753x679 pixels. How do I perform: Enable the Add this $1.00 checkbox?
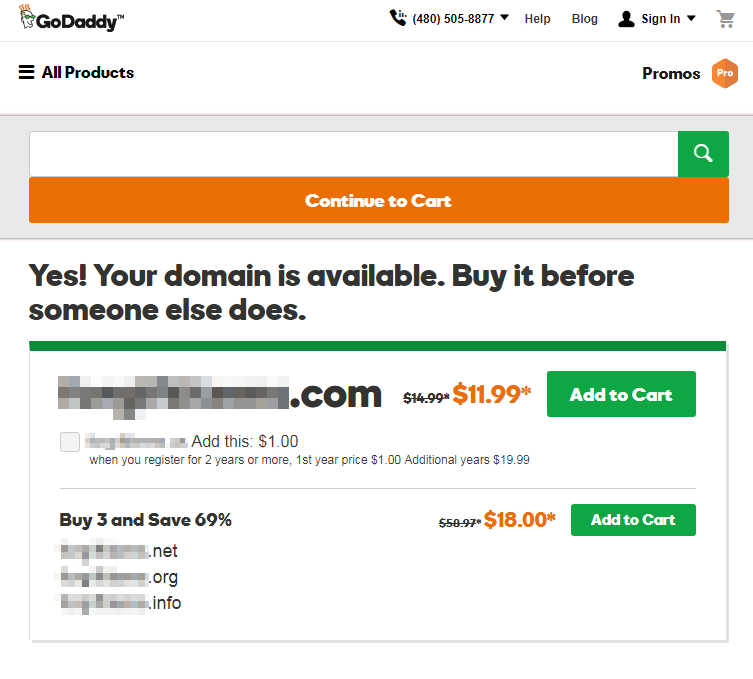tap(70, 442)
